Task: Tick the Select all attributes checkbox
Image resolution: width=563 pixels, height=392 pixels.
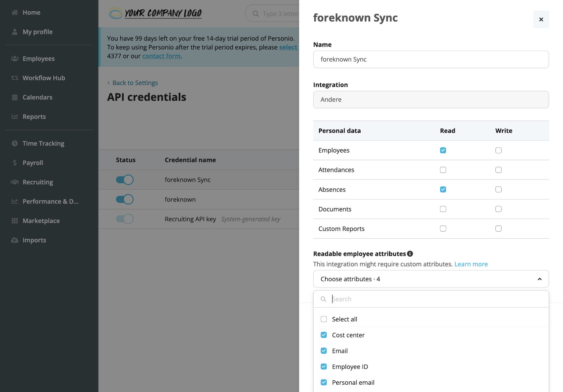Action: point(324,319)
